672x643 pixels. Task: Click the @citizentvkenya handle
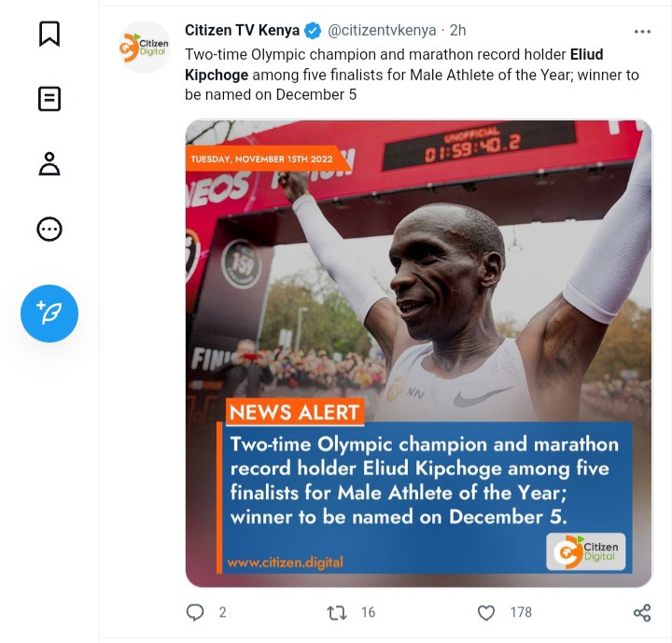(x=382, y=30)
